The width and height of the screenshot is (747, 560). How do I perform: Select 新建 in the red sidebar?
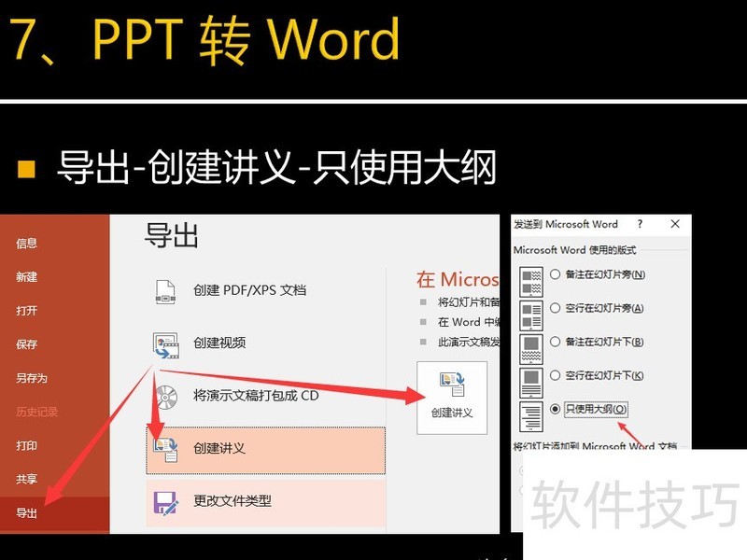click(x=27, y=276)
